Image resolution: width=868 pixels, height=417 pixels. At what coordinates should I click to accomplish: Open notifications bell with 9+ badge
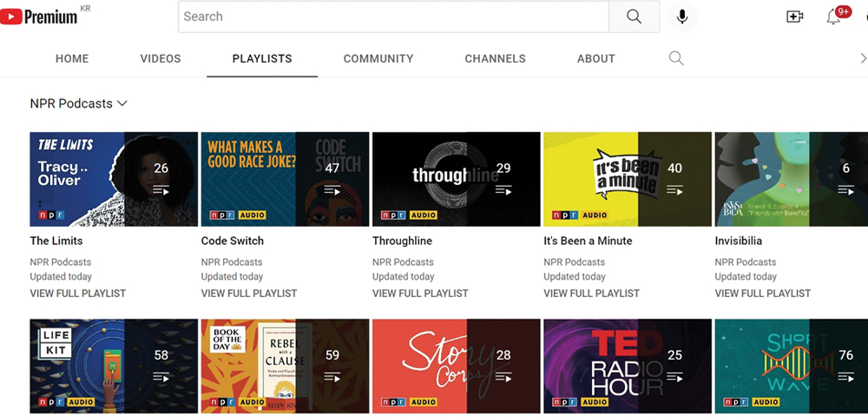coord(833,16)
